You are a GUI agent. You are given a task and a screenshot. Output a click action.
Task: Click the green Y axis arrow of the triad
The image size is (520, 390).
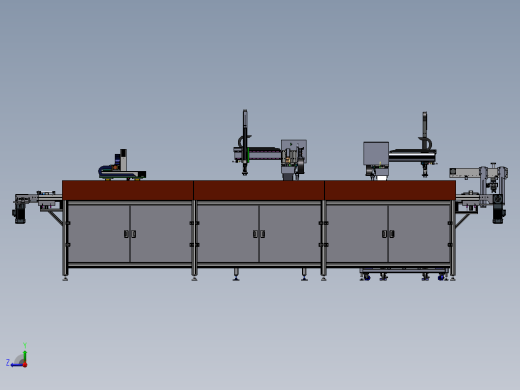[25, 356]
